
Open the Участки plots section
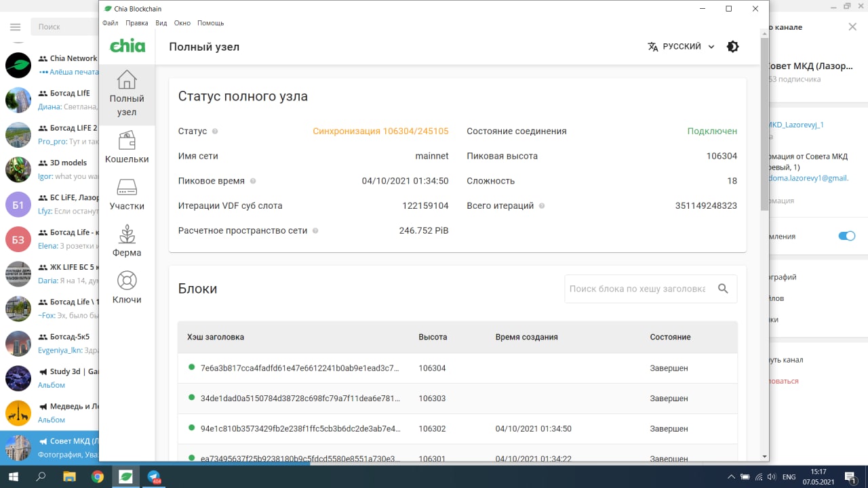[127, 195]
